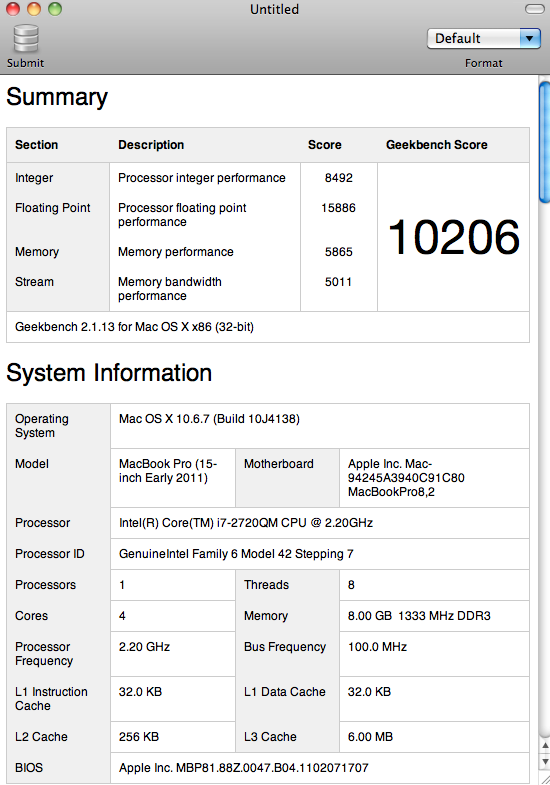The width and height of the screenshot is (550, 785).
Task: Click the Geekbench Score column header
Action: pos(437,145)
